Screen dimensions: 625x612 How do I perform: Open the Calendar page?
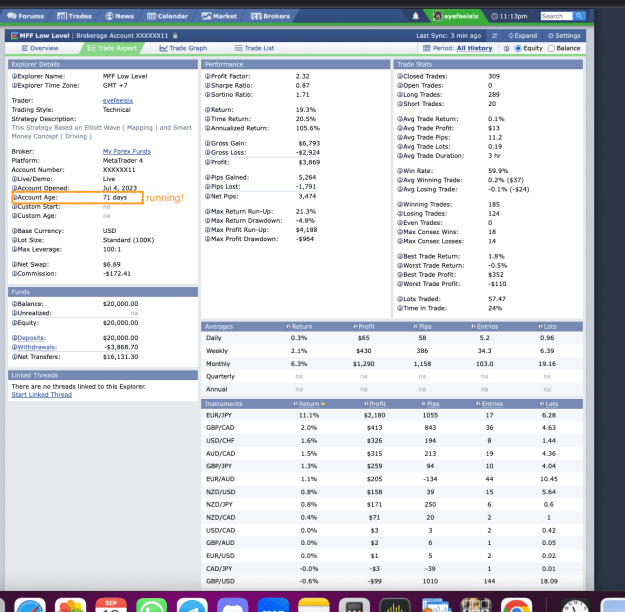point(167,16)
